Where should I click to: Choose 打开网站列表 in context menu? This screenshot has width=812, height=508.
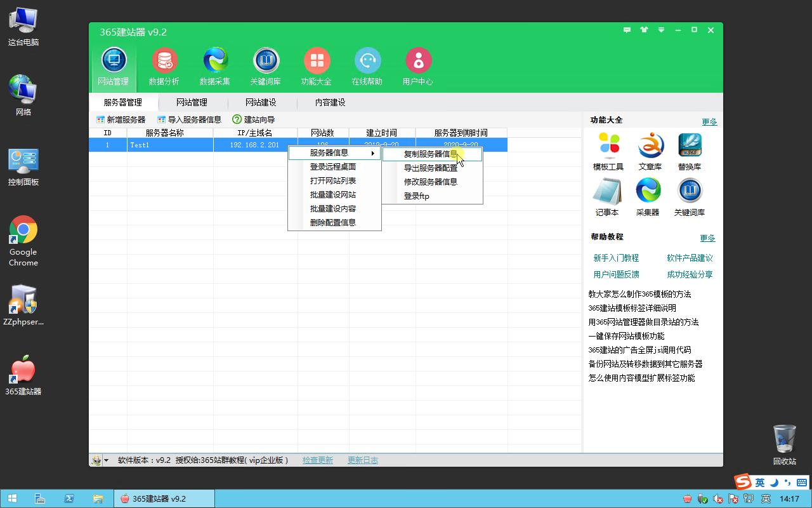click(334, 181)
